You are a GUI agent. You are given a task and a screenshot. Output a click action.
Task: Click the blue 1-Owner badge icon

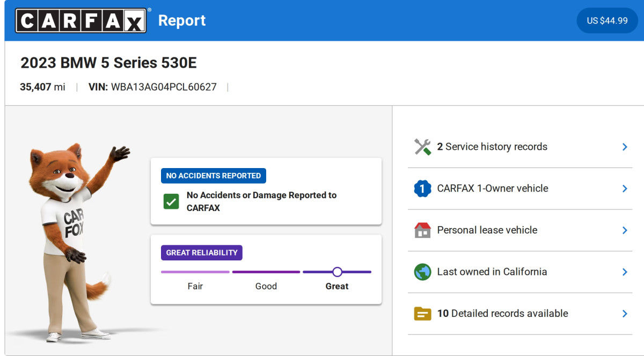(x=422, y=188)
